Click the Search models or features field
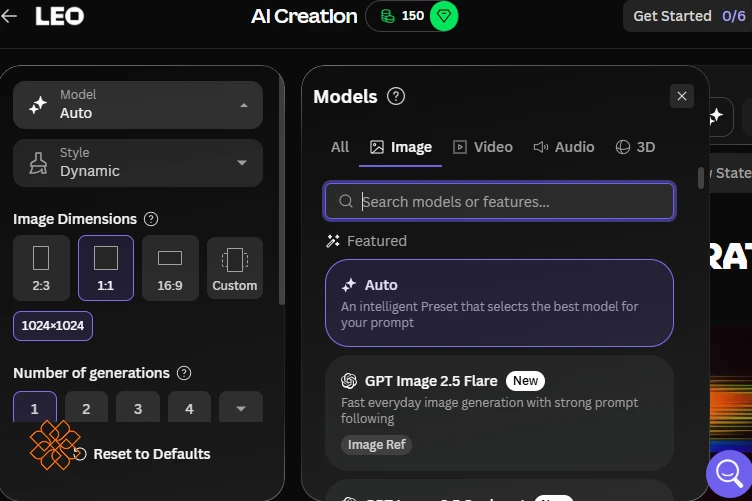Viewport: 752px width, 501px height. point(499,201)
